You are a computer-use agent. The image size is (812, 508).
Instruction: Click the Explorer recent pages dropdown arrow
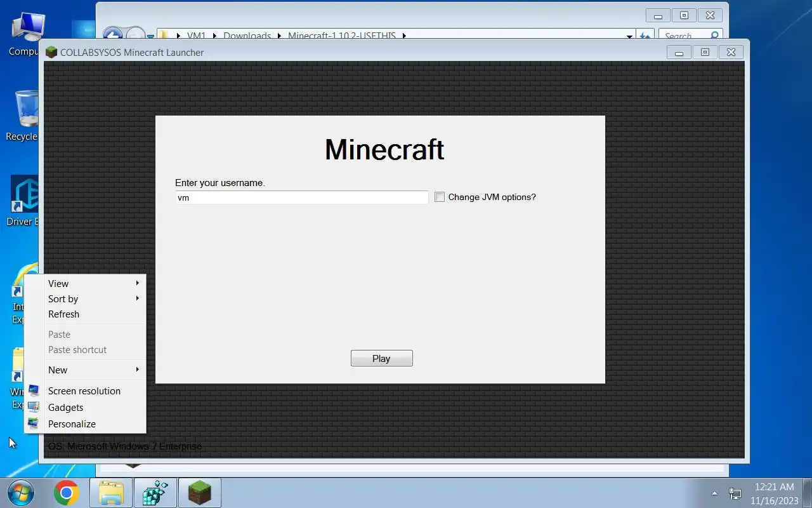click(x=150, y=36)
